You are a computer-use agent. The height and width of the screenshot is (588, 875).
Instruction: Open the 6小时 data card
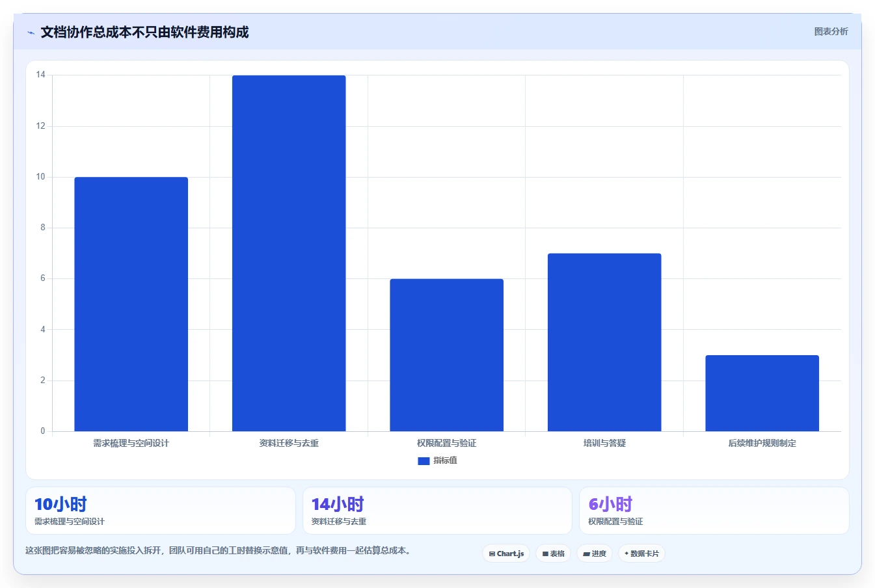(x=714, y=511)
